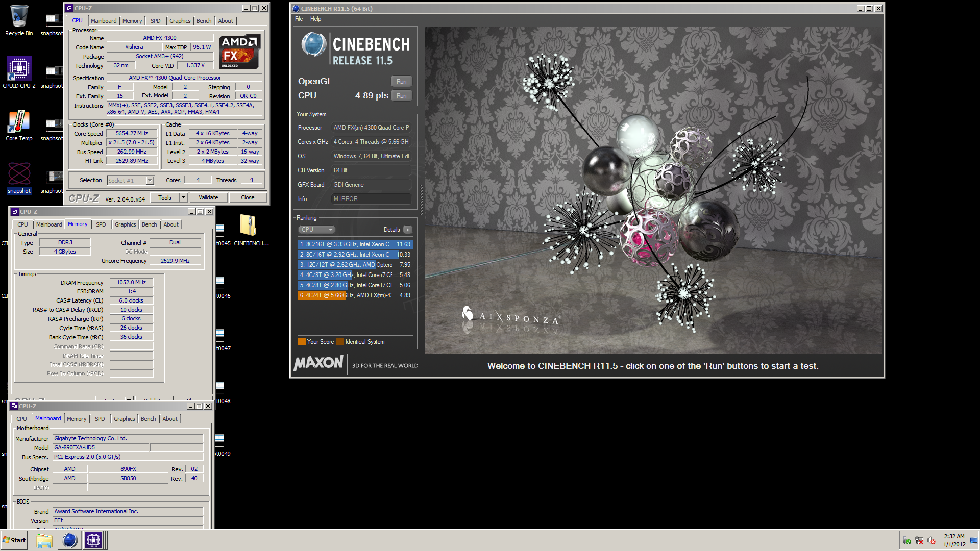Run the OpenGL test in CINEBENCH
Screen dimensions: 980x551
(x=402, y=82)
